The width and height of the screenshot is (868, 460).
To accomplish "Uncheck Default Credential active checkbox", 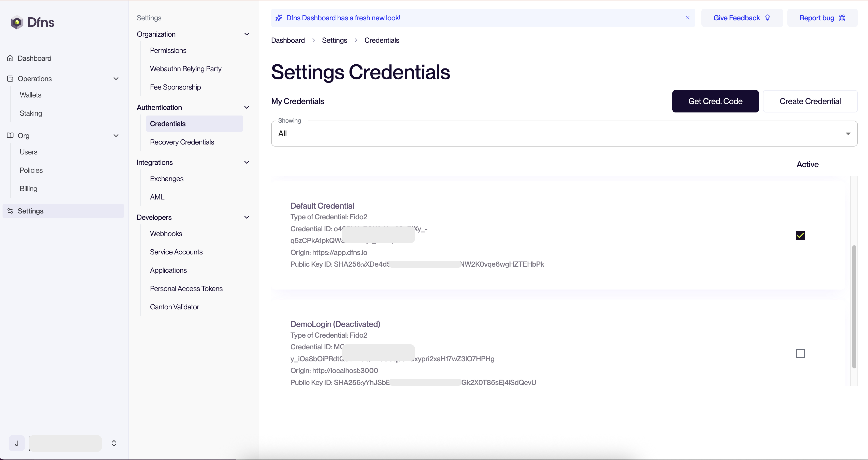I will 800,235.
